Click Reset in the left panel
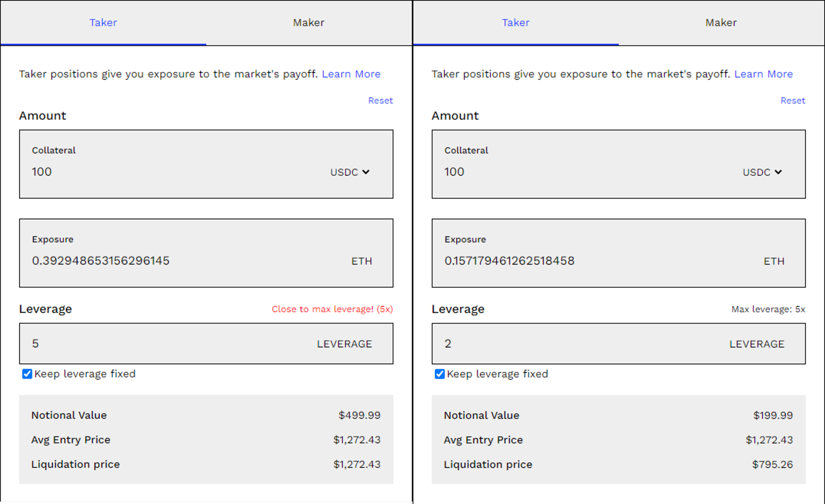This screenshot has height=504, width=825. (x=380, y=100)
